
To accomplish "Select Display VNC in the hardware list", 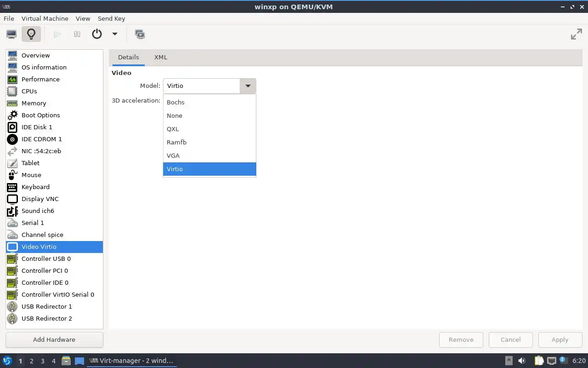I will click(54, 199).
